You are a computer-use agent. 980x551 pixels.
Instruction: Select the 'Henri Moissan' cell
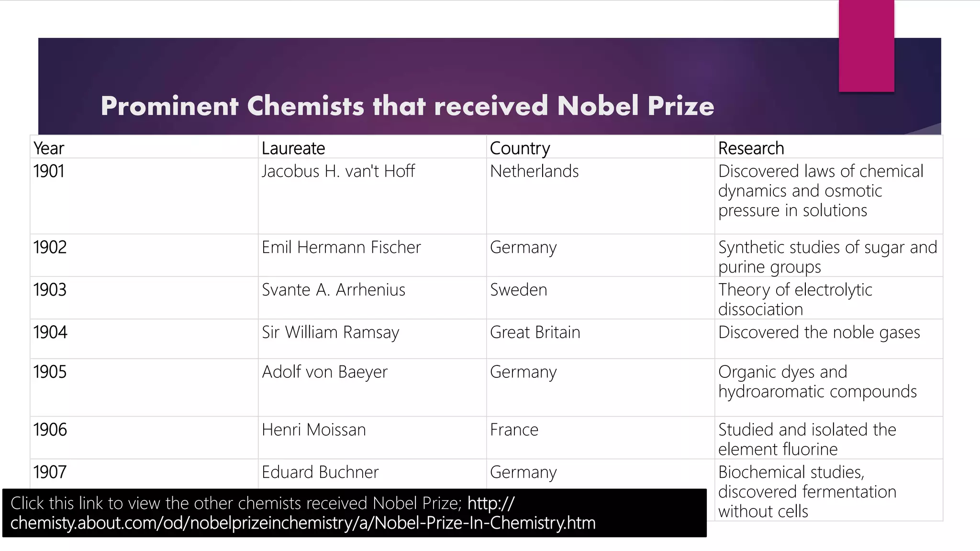[372, 438]
